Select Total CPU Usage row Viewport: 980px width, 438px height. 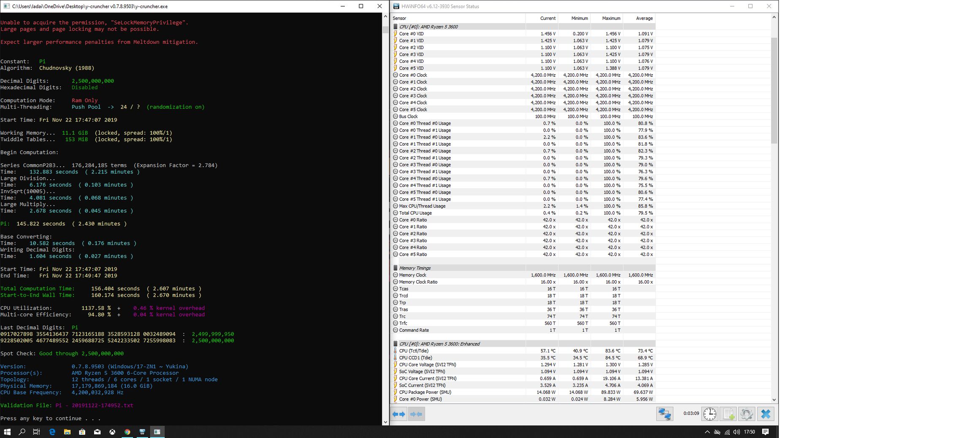coord(523,213)
